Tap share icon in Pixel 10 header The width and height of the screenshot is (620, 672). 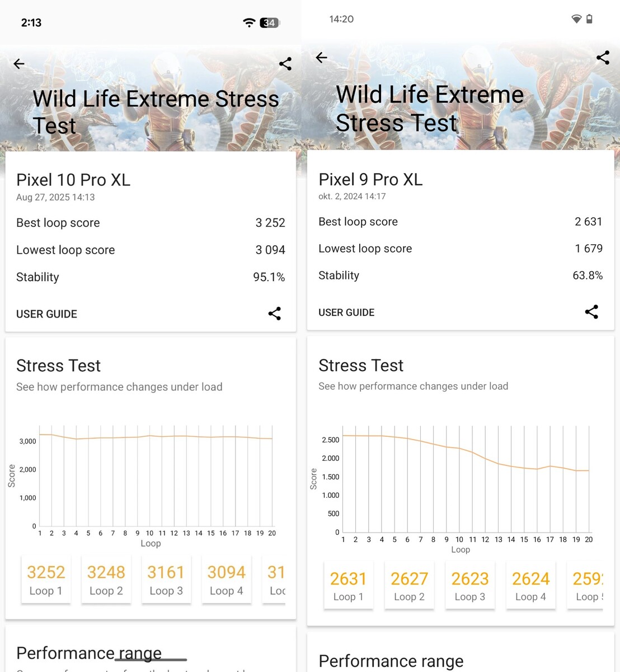(285, 64)
